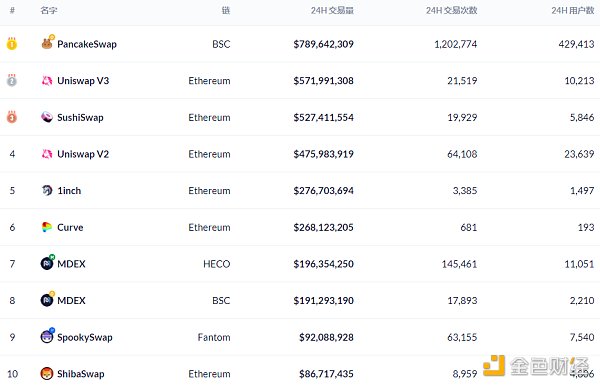
Task: Open the BSC MDEX row name
Action: [71, 300]
